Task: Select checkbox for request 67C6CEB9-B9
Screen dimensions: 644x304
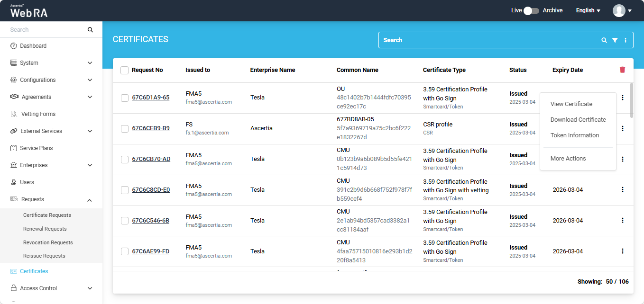Action: 124,128
